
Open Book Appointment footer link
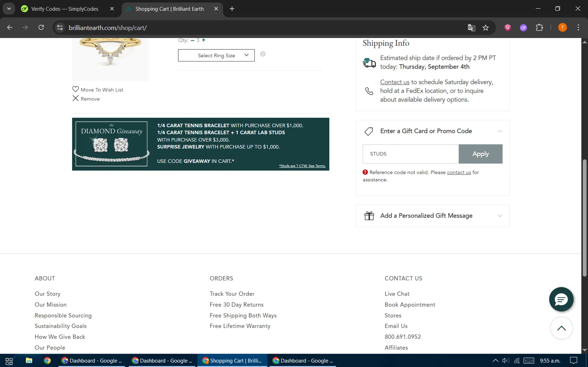point(410,305)
